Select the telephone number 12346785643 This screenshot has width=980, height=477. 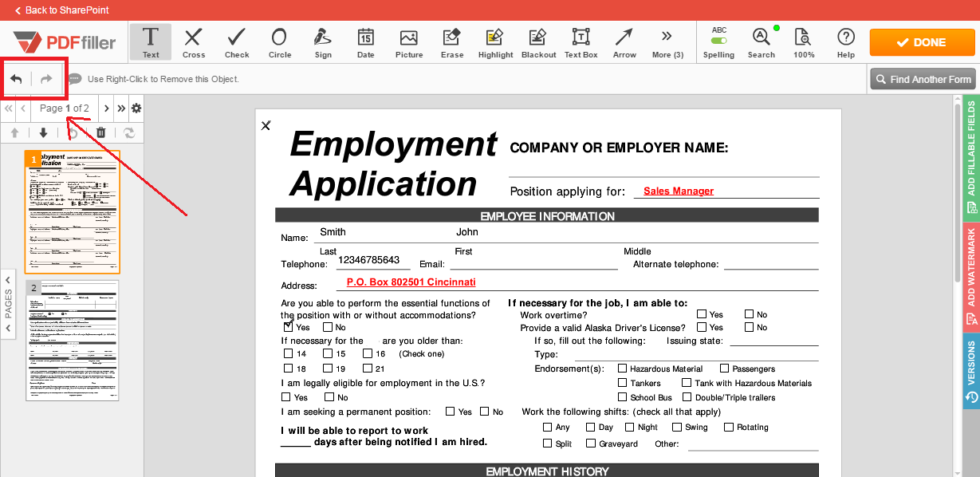369,260
